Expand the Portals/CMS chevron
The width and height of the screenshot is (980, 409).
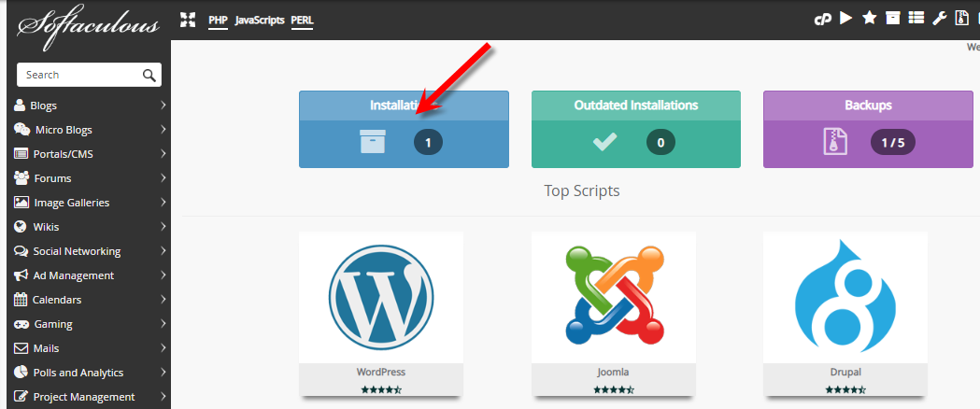click(163, 154)
